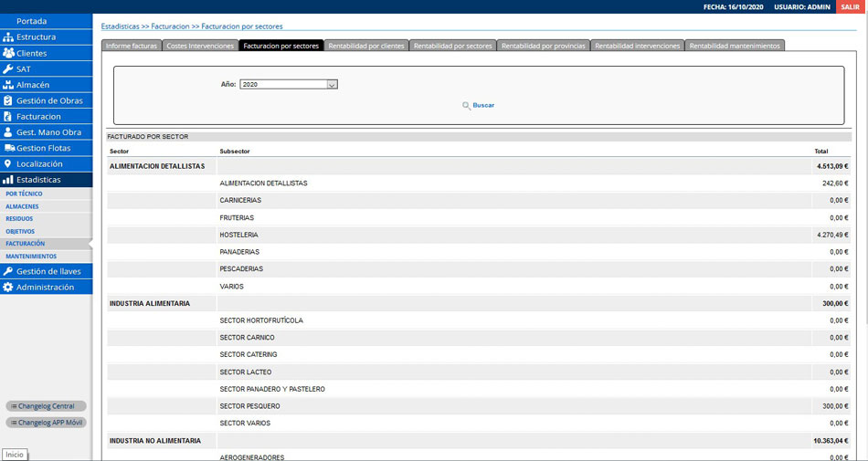Switch to Informe facturas tab
Image resolution: width=868 pixels, height=461 pixels.
point(132,46)
